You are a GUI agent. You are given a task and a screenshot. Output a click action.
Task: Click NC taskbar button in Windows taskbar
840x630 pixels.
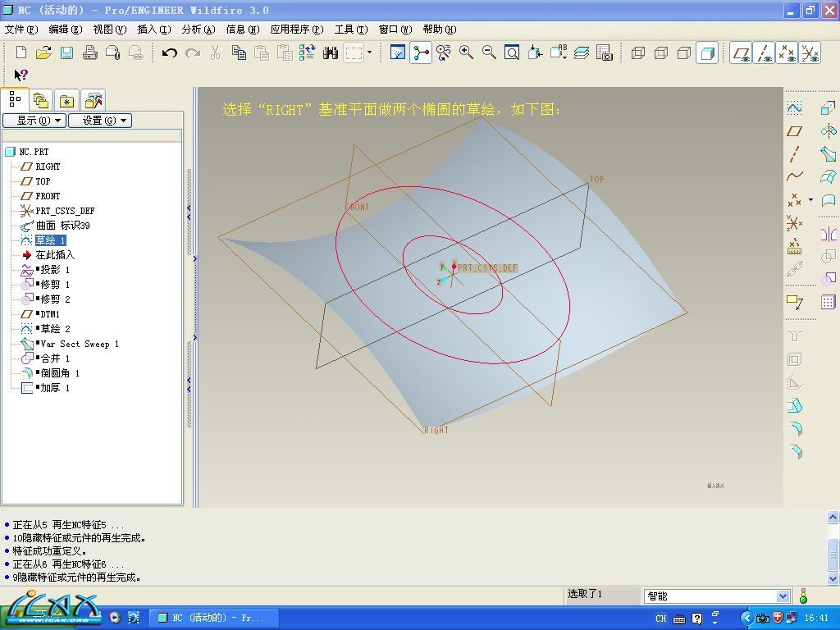(x=215, y=618)
